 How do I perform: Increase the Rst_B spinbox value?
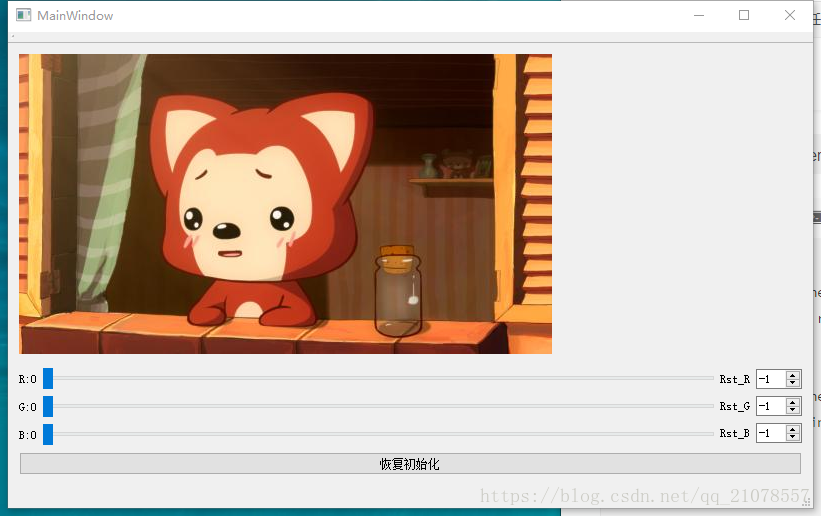(793, 430)
